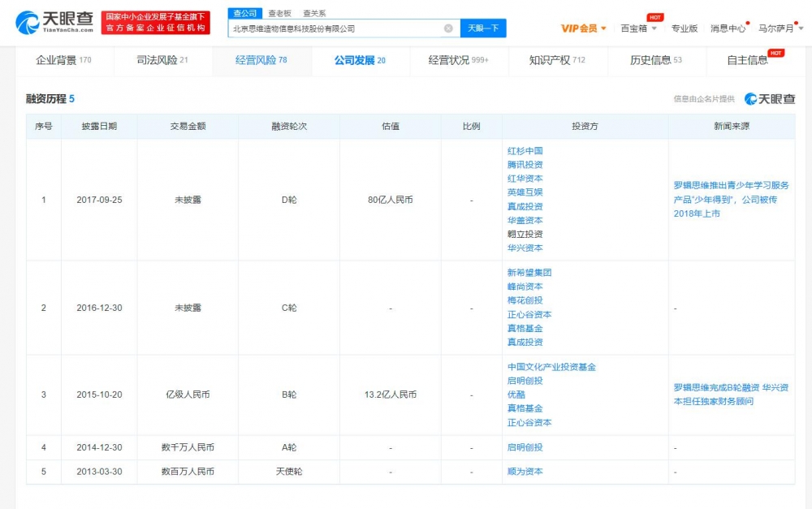The width and height of the screenshot is (812, 509).
Task: Click the TianYanCha logo
Action: tap(54, 22)
